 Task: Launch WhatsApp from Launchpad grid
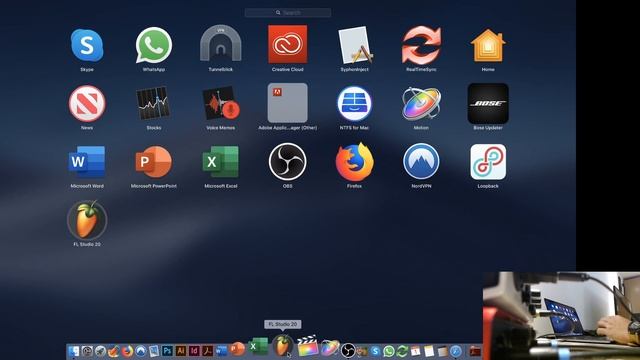153,45
